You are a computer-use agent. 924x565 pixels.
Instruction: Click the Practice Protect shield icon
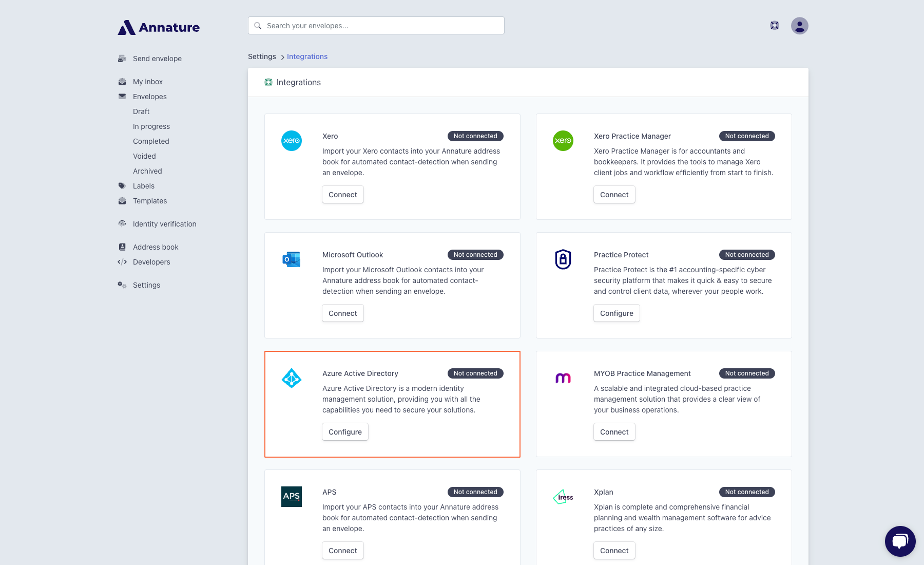pyautogui.click(x=563, y=260)
